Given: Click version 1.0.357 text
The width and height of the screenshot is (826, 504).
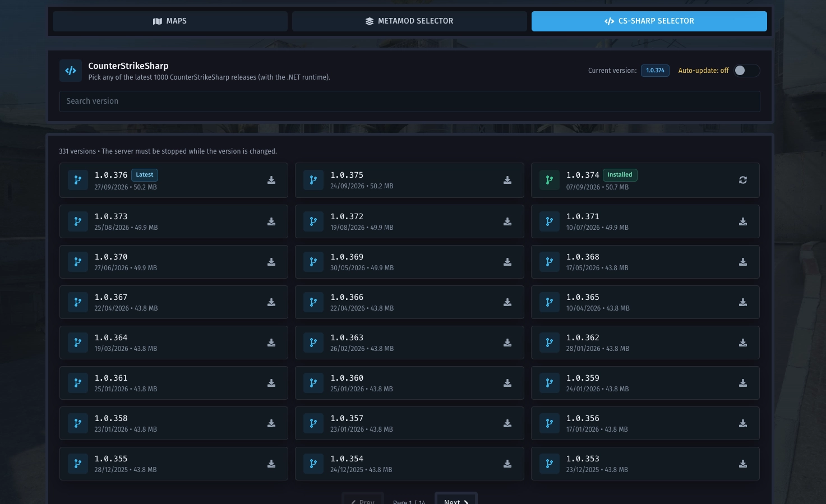Looking at the screenshot, I should tap(347, 418).
